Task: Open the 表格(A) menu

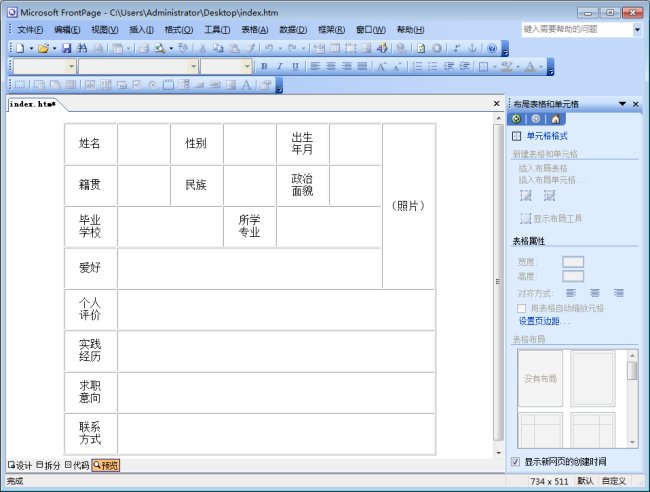Action: [x=255, y=30]
